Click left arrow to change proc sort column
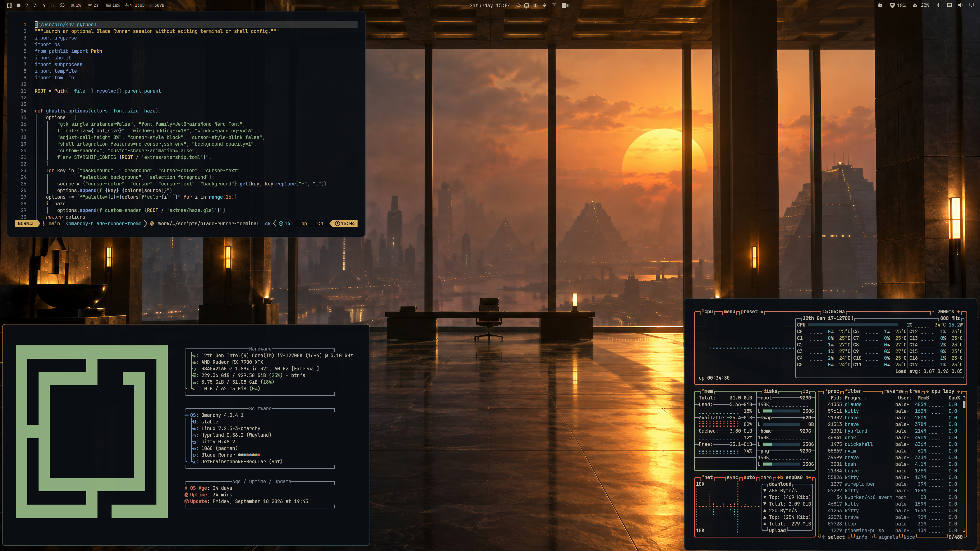 click(927, 391)
